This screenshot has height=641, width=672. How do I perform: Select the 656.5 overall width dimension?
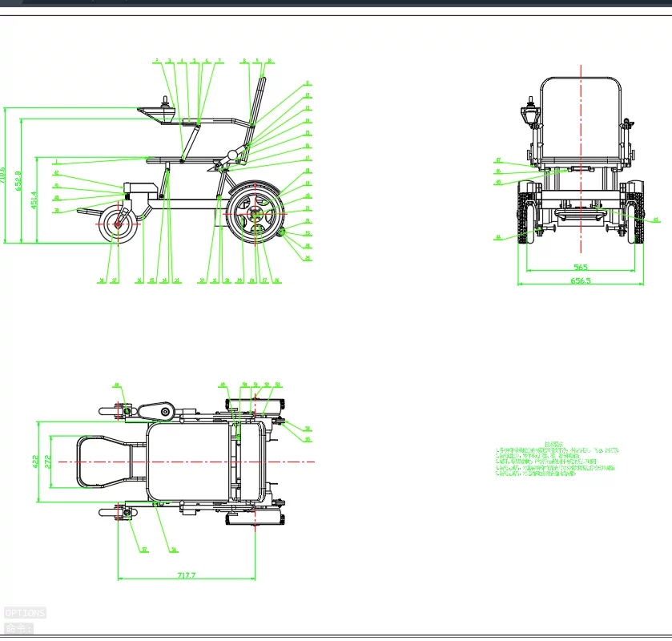tap(581, 280)
